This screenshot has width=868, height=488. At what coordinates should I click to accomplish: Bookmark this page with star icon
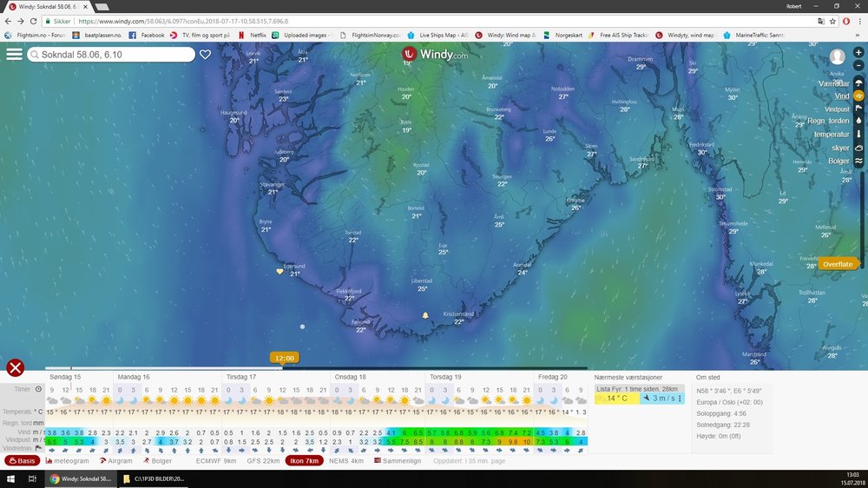click(x=832, y=21)
